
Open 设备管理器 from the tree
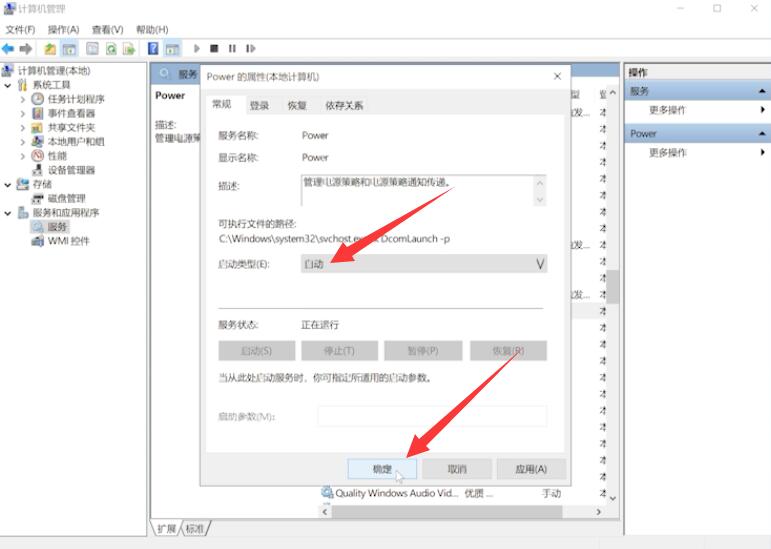pos(71,171)
